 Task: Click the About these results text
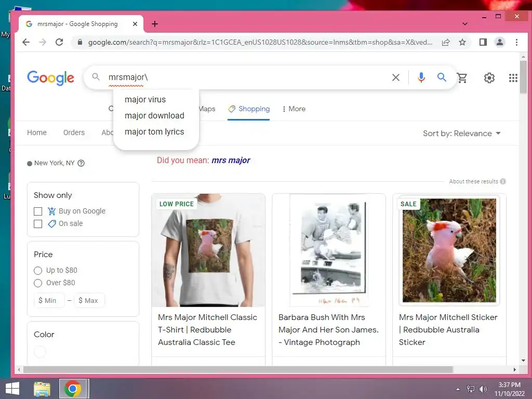[x=473, y=181]
